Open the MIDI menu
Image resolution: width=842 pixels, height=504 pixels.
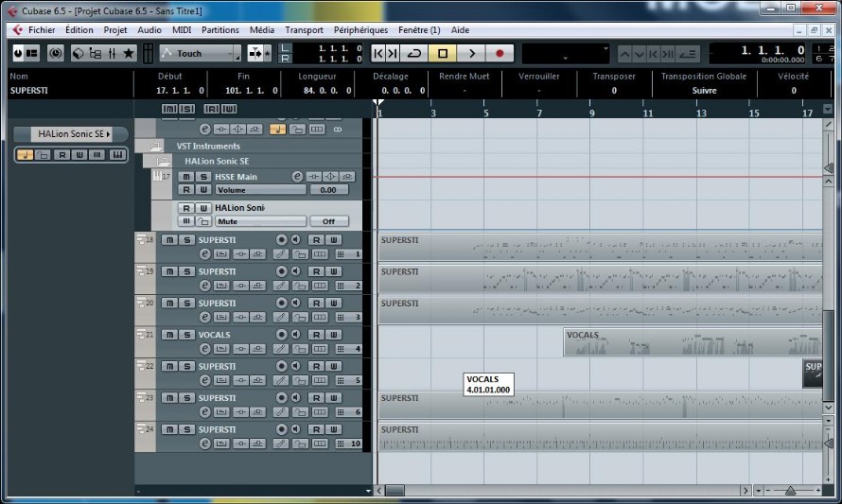[x=182, y=30]
